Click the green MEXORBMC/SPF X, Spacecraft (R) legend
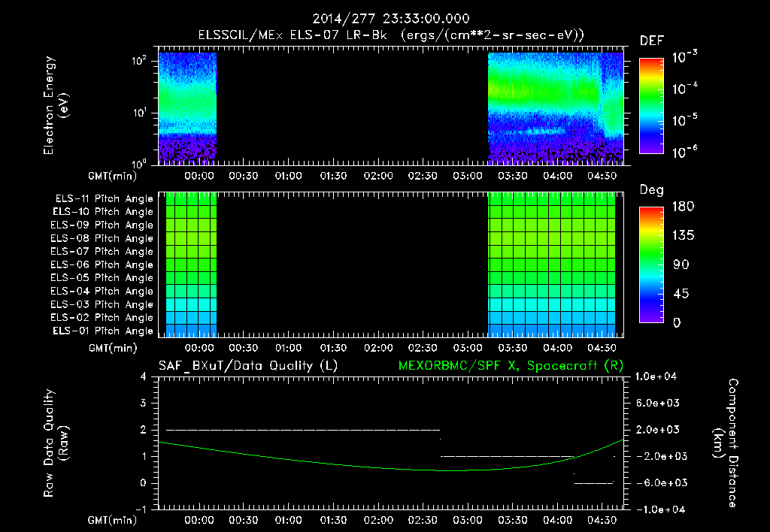Viewport: 770px width, 532px height. [x=511, y=366]
